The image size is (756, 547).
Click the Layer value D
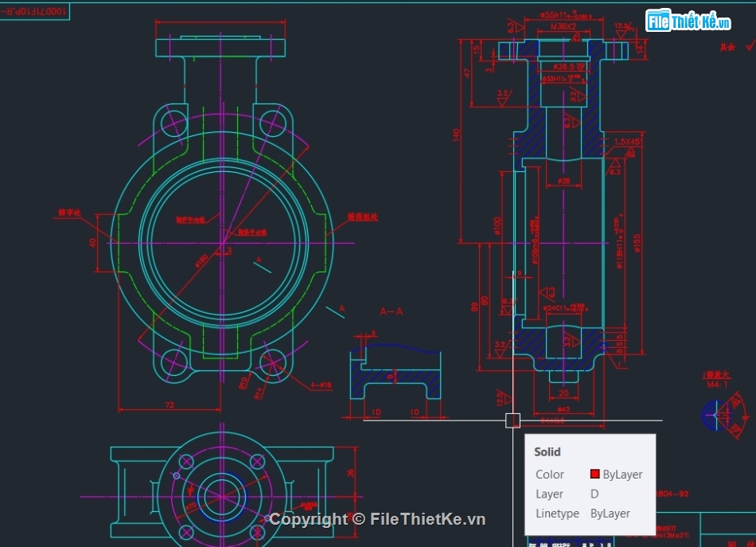[x=594, y=494]
